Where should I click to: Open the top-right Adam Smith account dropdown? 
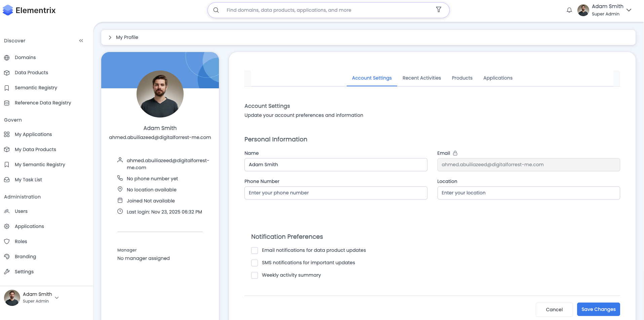pos(629,10)
